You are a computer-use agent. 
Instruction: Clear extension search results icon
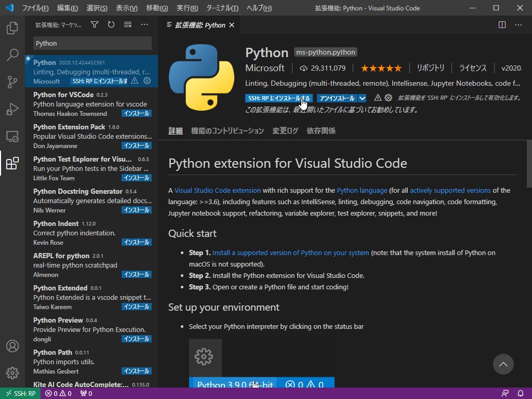point(128,24)
